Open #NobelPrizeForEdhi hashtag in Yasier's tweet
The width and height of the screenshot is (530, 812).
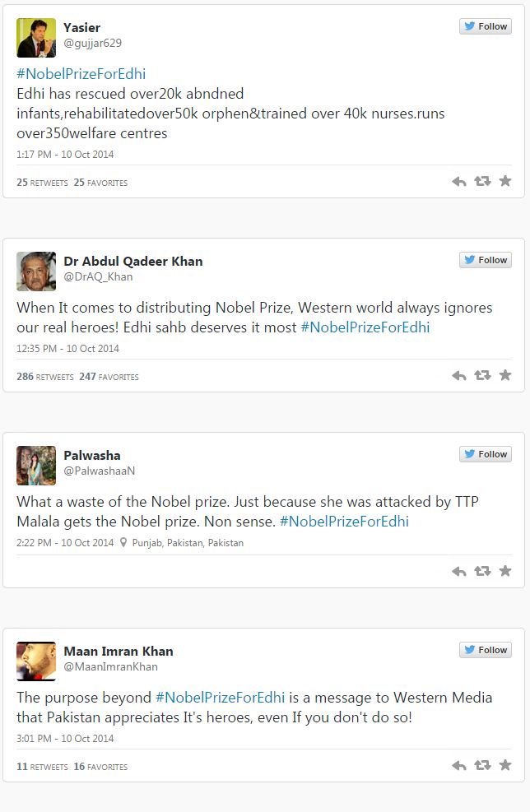click(81, 74)
